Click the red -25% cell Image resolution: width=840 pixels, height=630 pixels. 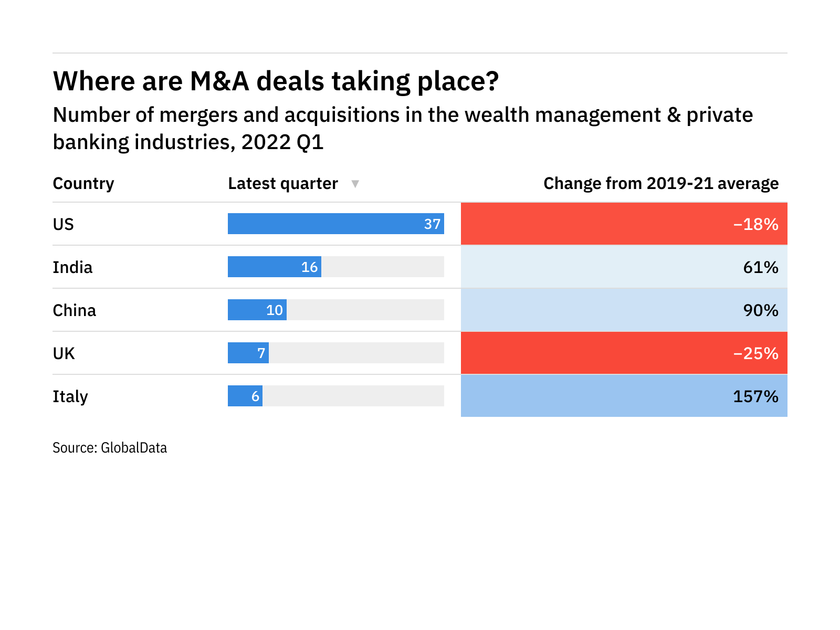(x=624, y=353)
